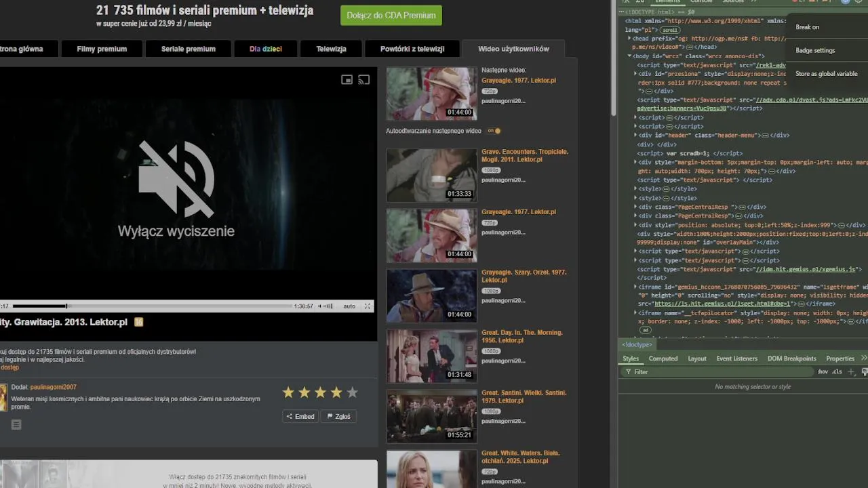This screenshot has width=868, height=488.
Task: Click the ellipsis on the header div node
Action: pyautogui.click(x=765, y=136)
